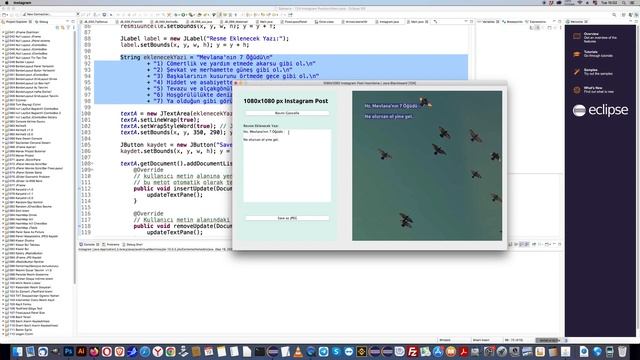Click the What's New icon in Welcome
This screenshot has width=640, height=360.
[x=577, y=90]
